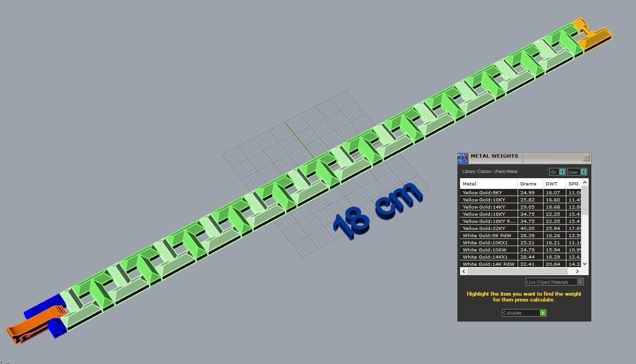Toggle the User library switch
Screen dimensions: 636x364
(x=577, y=172)
